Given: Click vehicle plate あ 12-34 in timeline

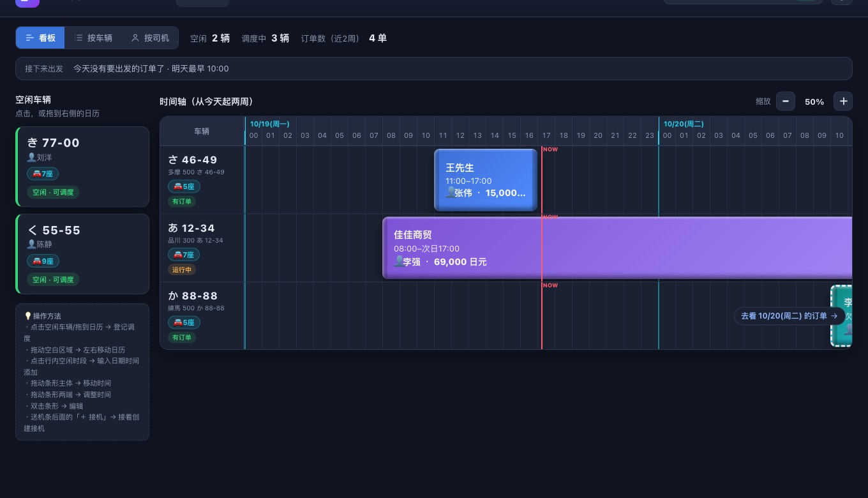Looking at the screenshot, I should [191, 228].
